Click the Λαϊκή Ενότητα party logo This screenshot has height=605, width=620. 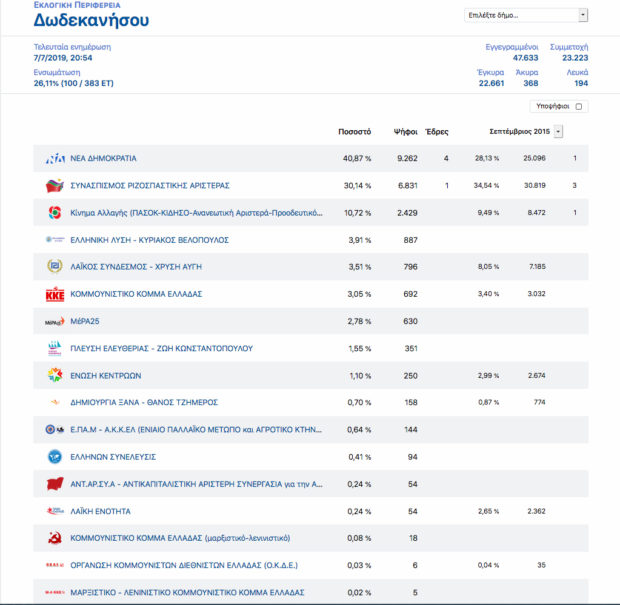[55, 511]
